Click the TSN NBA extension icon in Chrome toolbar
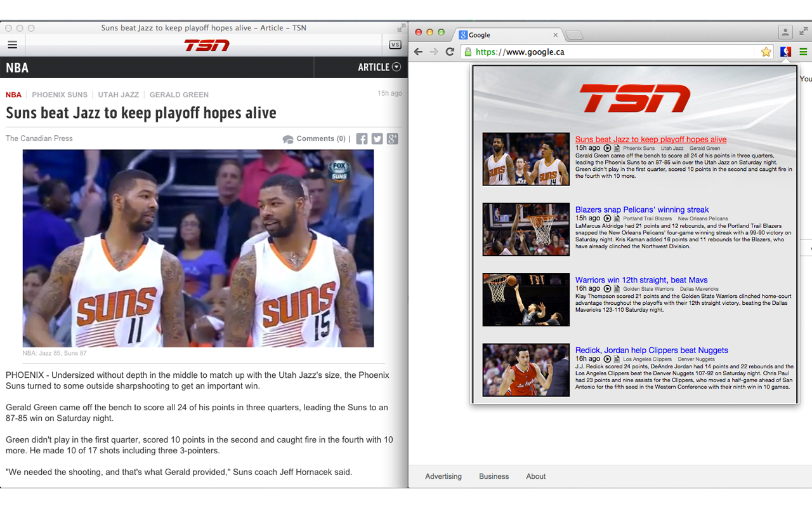 (786, 52)
